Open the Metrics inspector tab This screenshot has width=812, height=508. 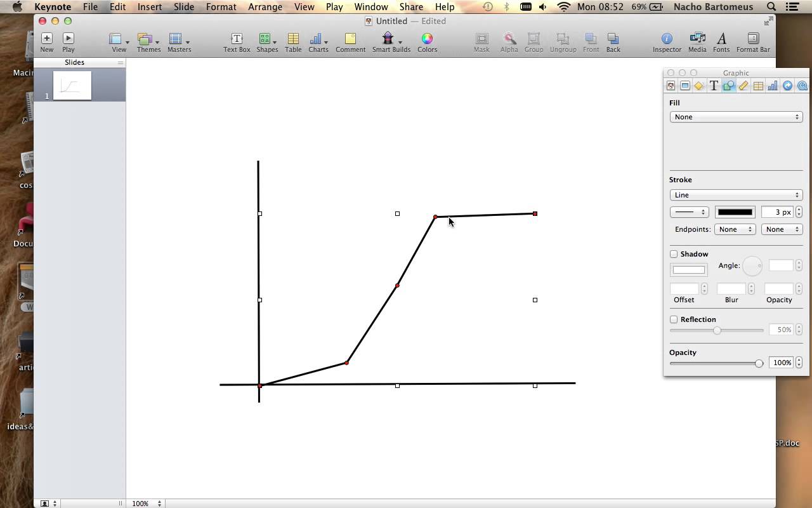click(743, 85)
